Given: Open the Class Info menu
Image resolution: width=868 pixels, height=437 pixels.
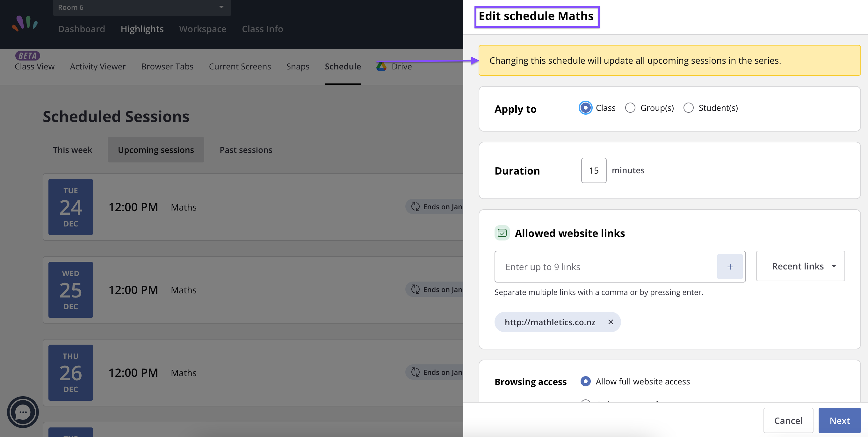Looking at the screenshot, I should tap(263, 29).
